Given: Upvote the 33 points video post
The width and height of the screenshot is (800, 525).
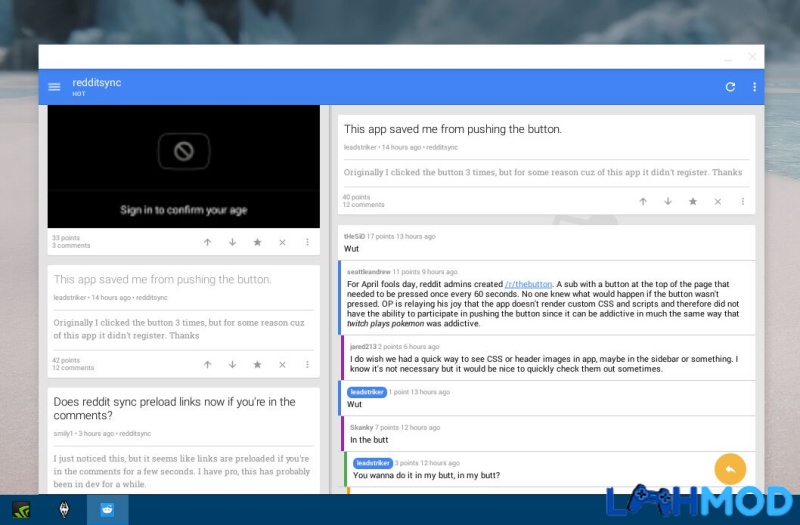Looking at the screenshot, I should (x=207, y=242).
